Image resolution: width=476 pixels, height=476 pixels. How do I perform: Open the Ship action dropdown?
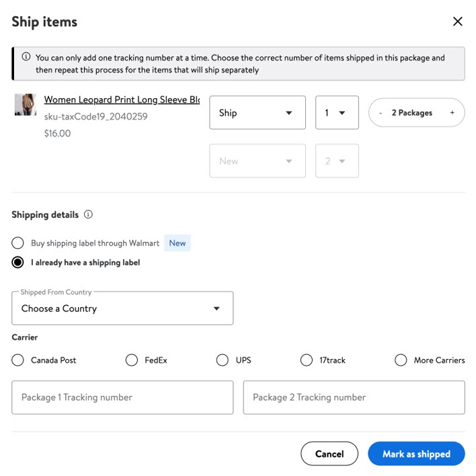(257, 113)
